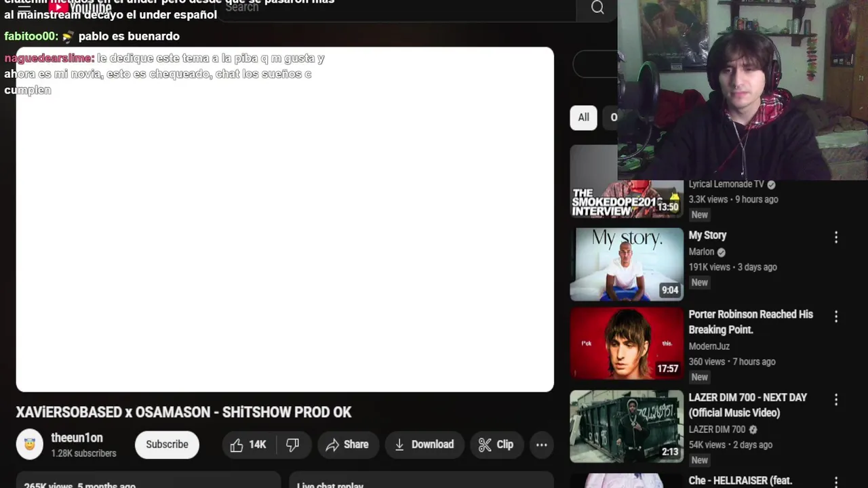
Task: Open Porter Robinson video thumbnail
Action: tap(627, 344)
